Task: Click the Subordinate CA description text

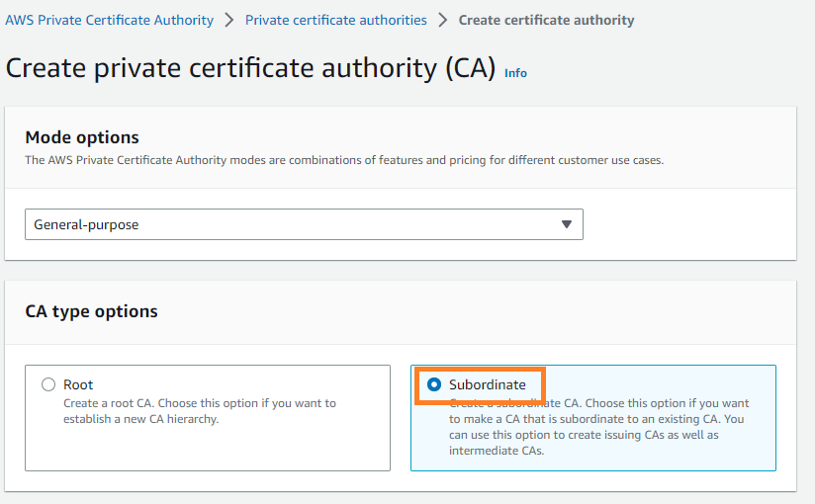Action: [598, 427]
